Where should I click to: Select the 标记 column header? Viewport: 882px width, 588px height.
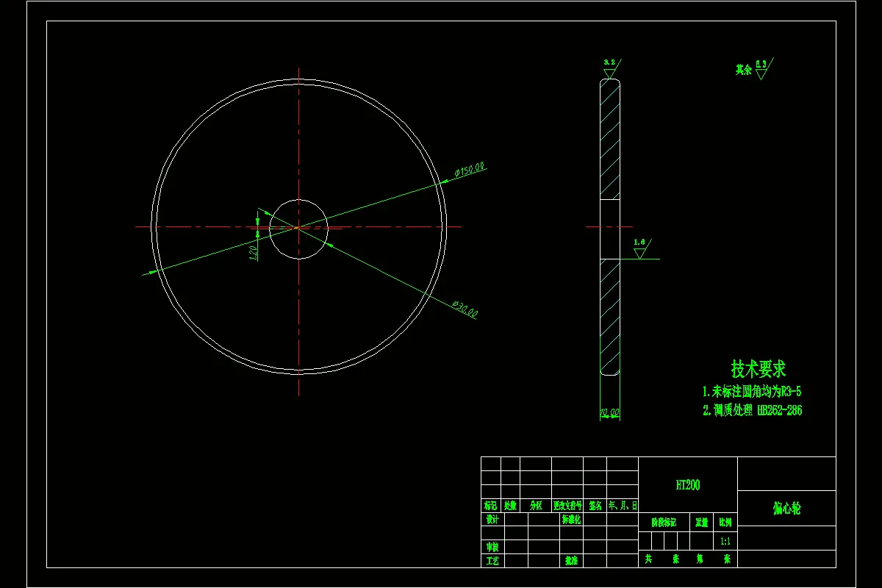coord(490,506)
